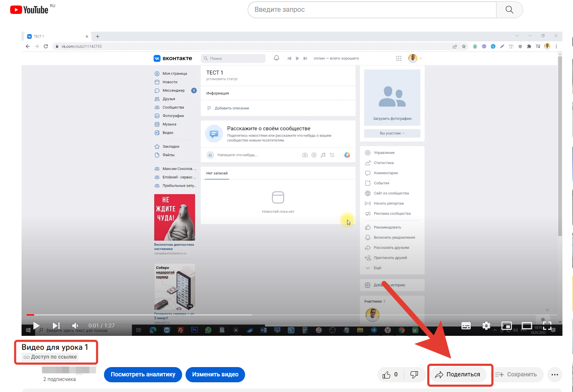This screenshot has height=392, width=573.
Task: Expand the VK profile avatar menu
Action: (415, 58)
